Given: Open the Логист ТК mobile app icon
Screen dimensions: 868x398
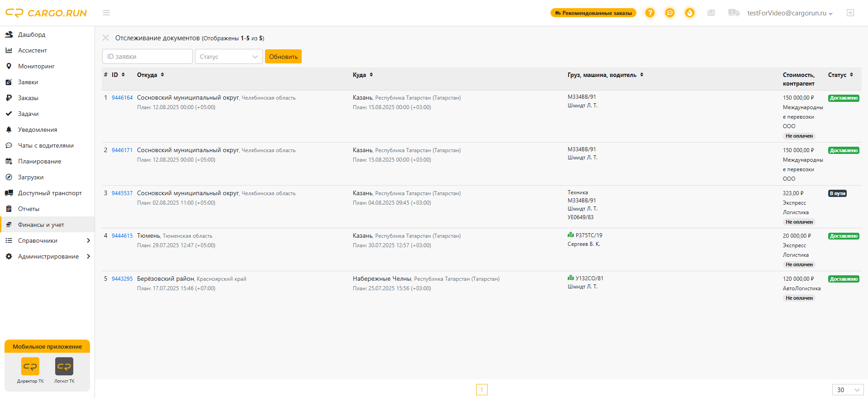Looking at the screenshot, I should (64, 367).
